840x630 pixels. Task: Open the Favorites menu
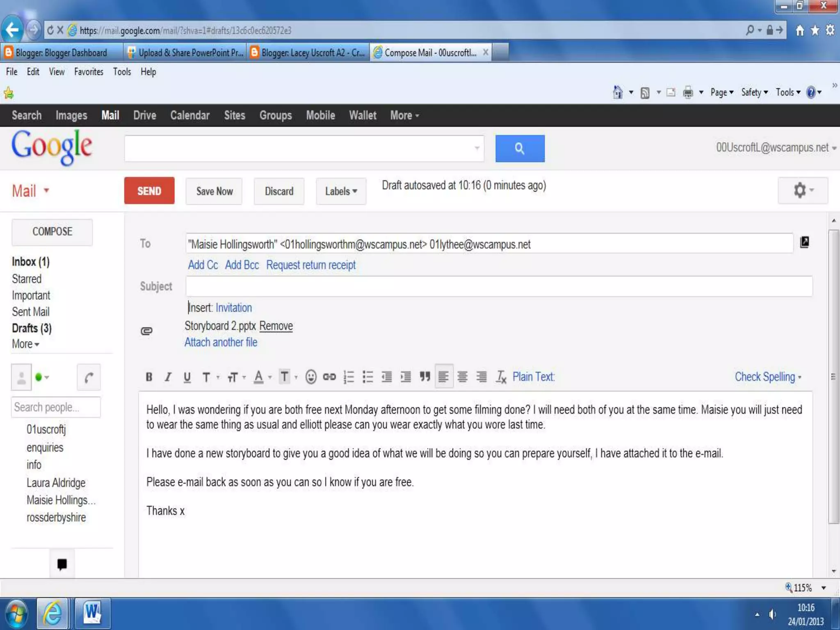coord(89,72)
